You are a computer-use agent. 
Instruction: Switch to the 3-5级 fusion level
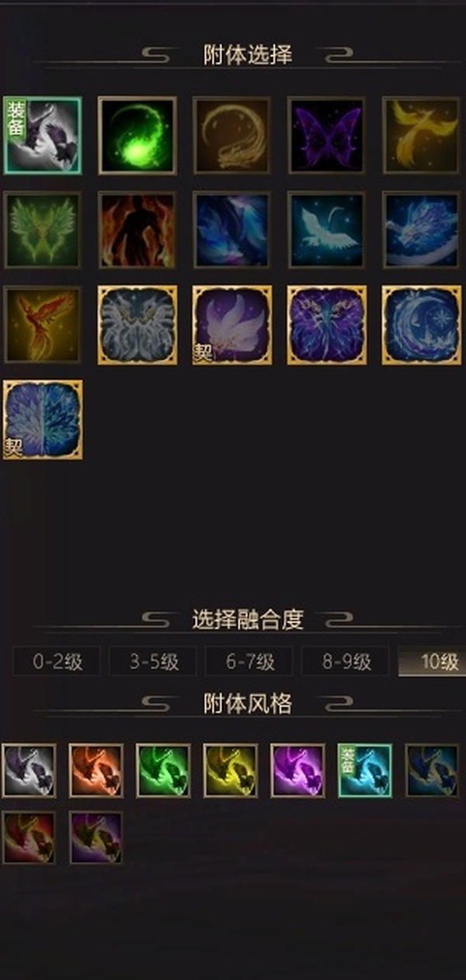[x=153, y=662]
